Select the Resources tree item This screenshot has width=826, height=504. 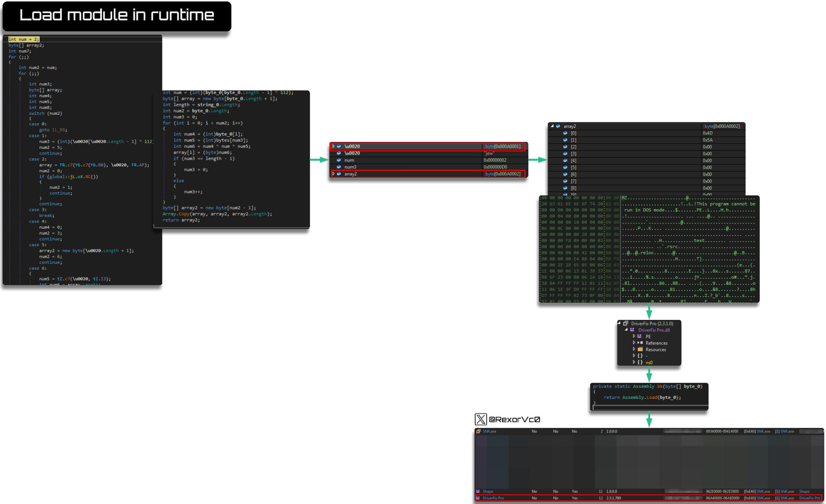click(x=655, y=350)
